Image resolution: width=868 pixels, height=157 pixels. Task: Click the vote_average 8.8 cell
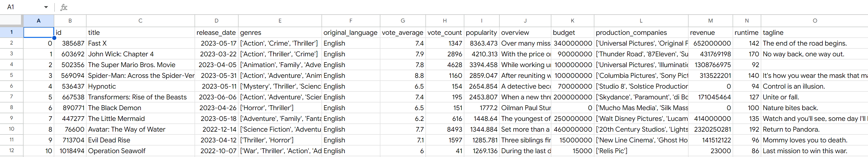(x=402, y=76)
